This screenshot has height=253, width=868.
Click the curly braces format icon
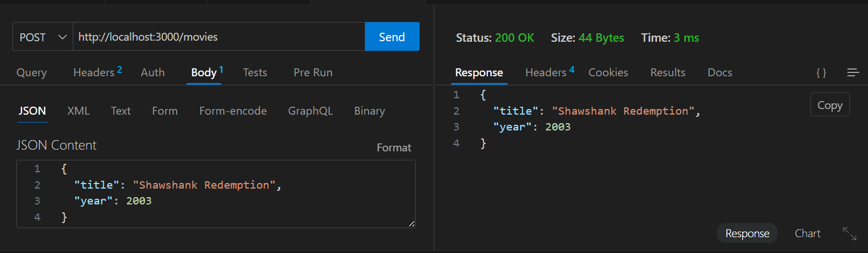point(821,72)
